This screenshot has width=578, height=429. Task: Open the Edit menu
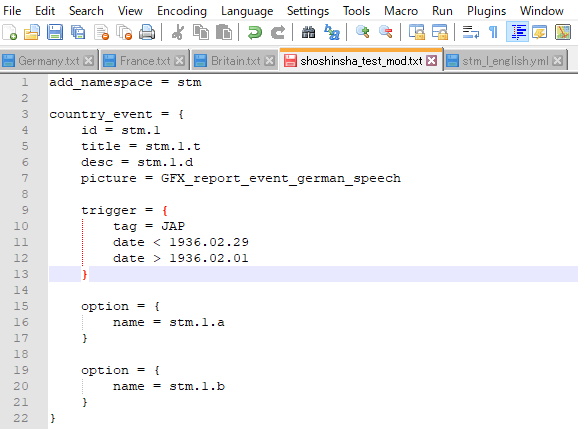click(45, 11)
